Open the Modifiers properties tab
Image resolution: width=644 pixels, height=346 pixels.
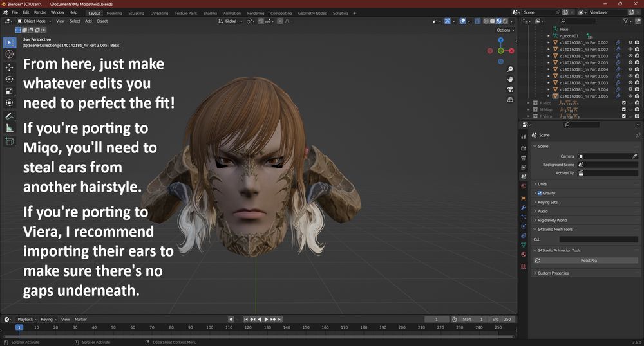point(524,208)
